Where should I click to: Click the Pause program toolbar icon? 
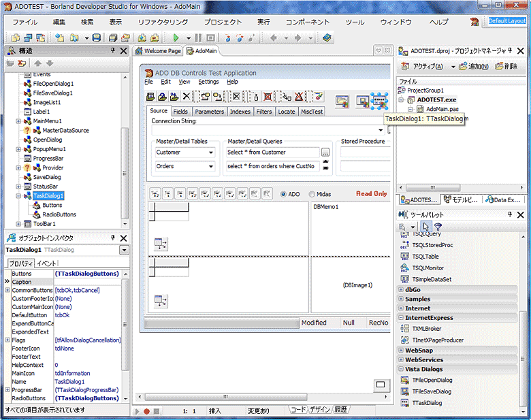tap(199, 38)
